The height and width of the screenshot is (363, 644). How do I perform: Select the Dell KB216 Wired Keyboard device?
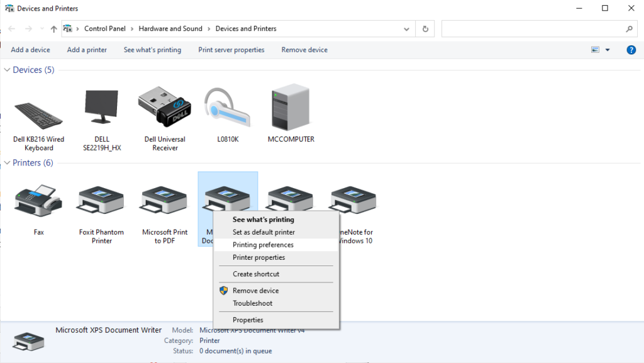point(38,116)
